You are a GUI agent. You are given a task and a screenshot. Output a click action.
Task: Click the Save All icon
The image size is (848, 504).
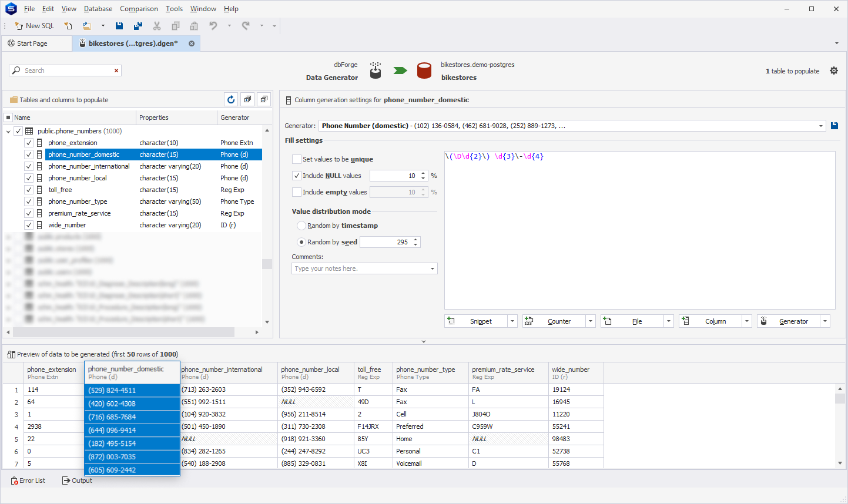(138, 26)
